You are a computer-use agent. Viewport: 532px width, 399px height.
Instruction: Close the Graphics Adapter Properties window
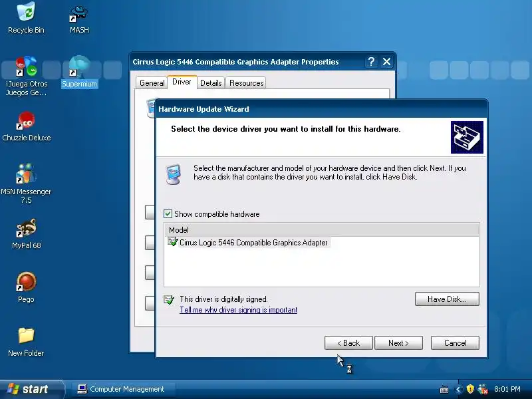(386, 62)
